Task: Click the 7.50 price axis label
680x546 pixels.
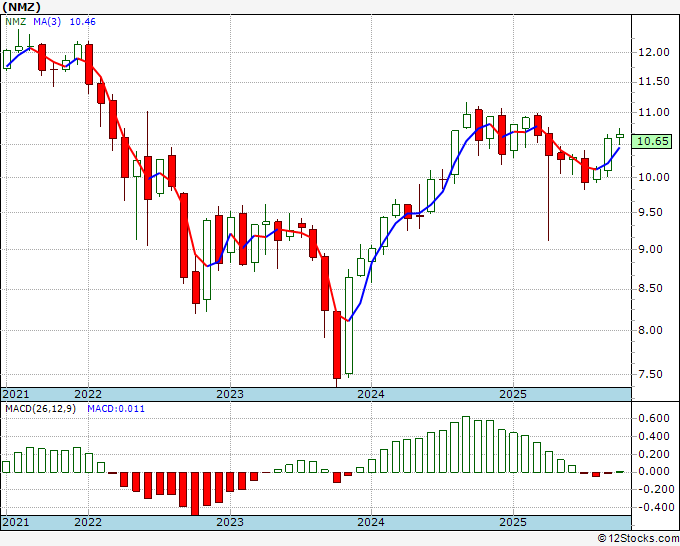Action: coord(650,374)
